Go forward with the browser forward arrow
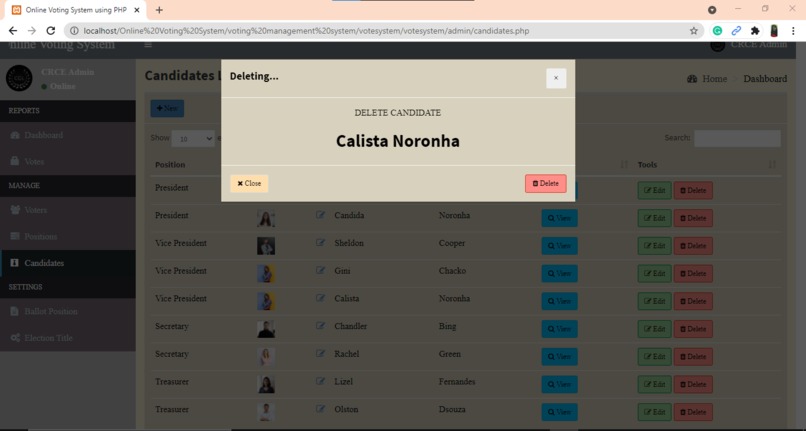The height and width of the screenshot is (431, 806). pyautogui.click(x=32, y=31)
